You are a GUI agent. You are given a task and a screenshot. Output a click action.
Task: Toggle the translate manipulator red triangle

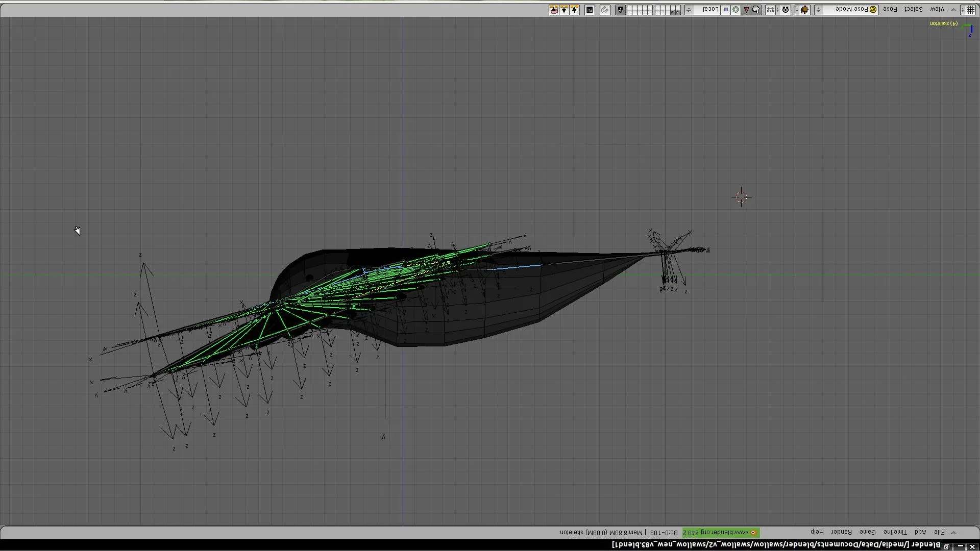pyautogui.click(x=746, y=10)
